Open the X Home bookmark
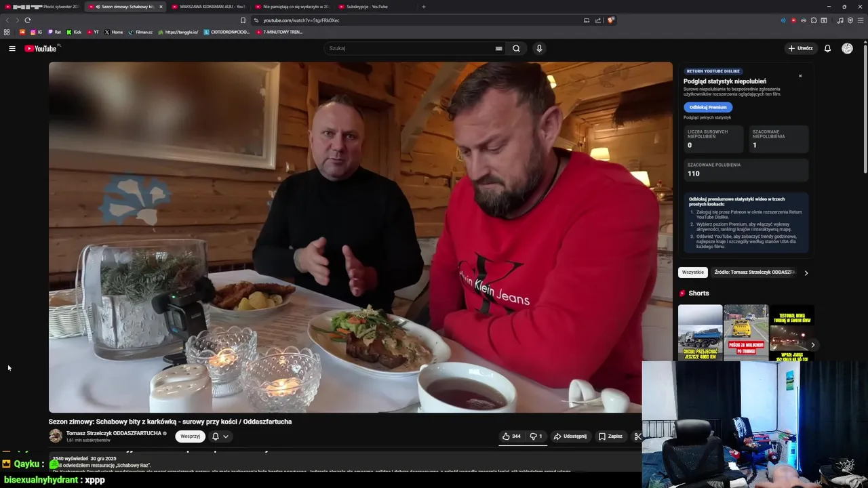Image resolution: width=868 pixels, height=488 pixels. point(114,32)
